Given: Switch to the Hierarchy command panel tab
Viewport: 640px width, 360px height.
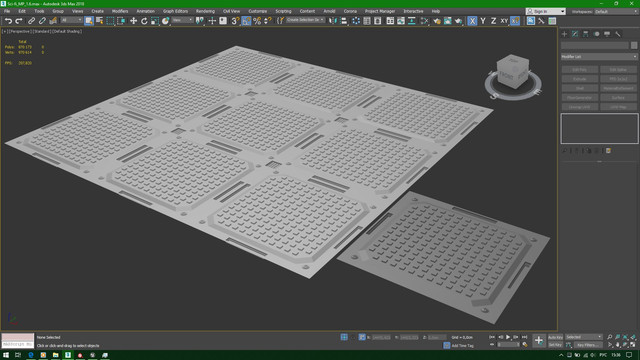Looking at the screenshot, I should (586, 34).
